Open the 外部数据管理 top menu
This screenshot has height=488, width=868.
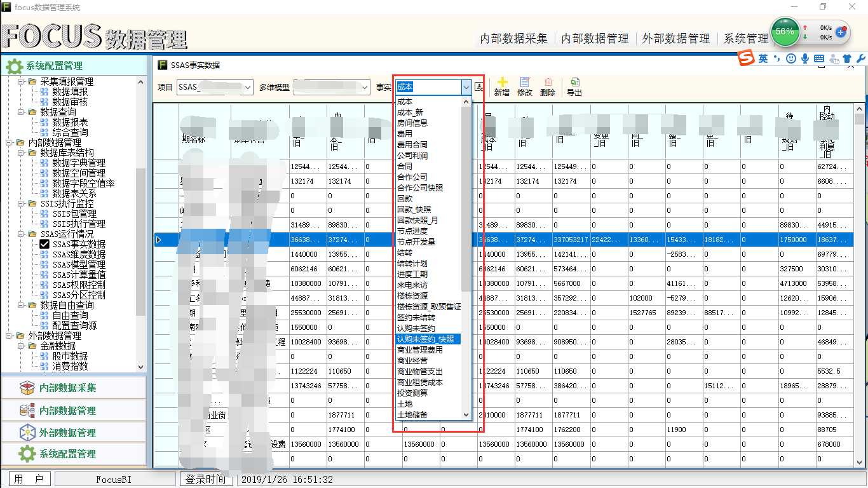tap(676, 39)
